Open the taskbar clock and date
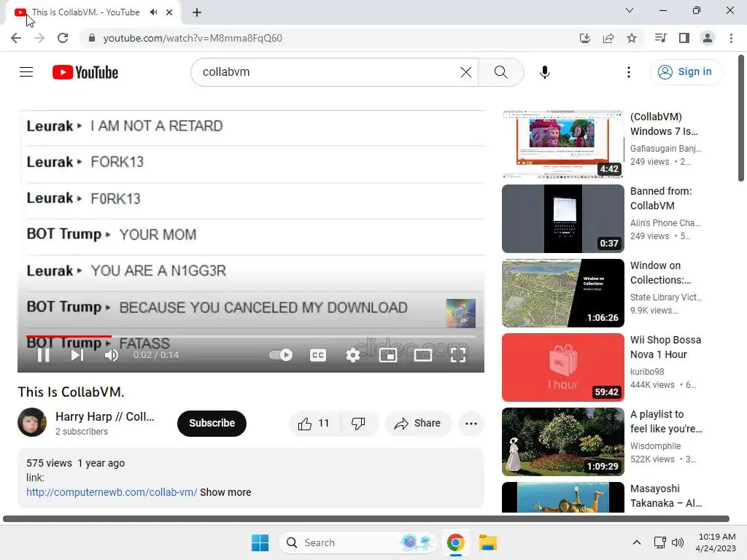 [x=716, y=542]
